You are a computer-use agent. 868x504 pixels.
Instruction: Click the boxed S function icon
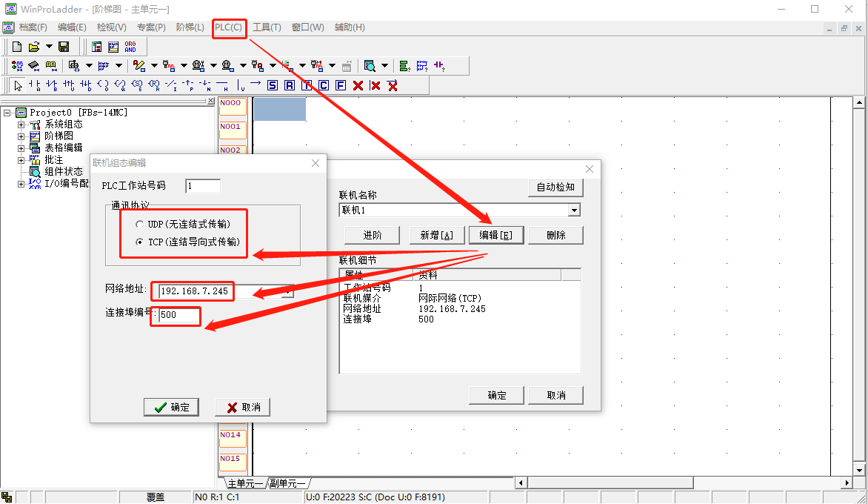[273, 85]
